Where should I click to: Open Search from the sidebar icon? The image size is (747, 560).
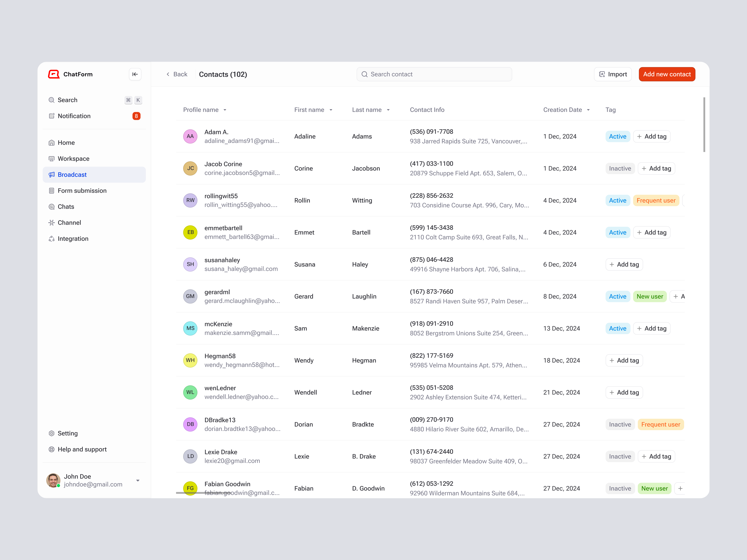click(52, 100)
